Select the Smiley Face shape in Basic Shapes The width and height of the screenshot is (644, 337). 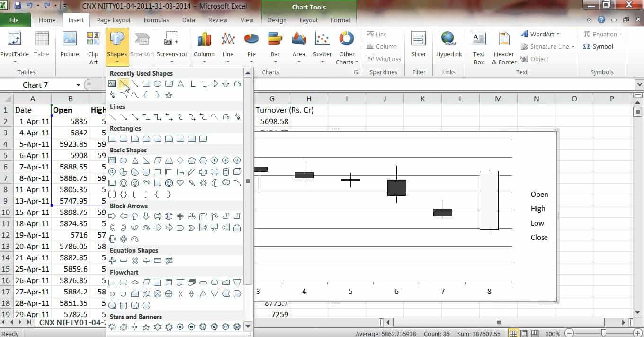tap(169, 183)
